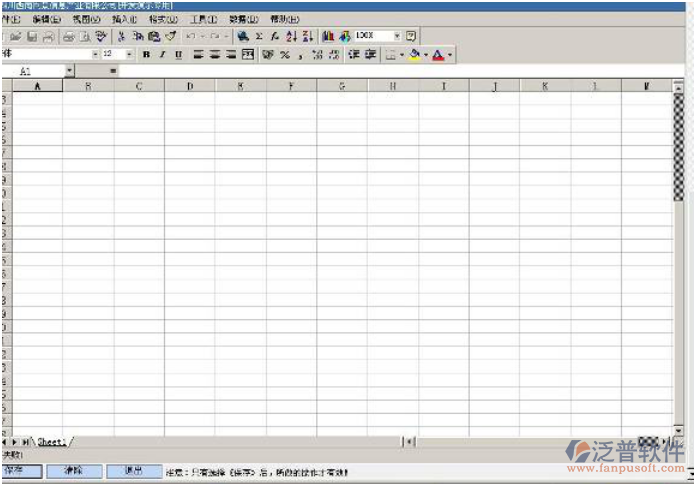
Task: Apply Comma style icon
Action: coord(301,55)
